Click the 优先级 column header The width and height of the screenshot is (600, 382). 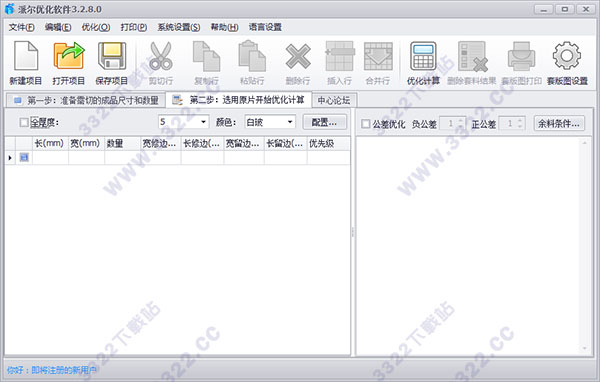click(x=328, y=144)
